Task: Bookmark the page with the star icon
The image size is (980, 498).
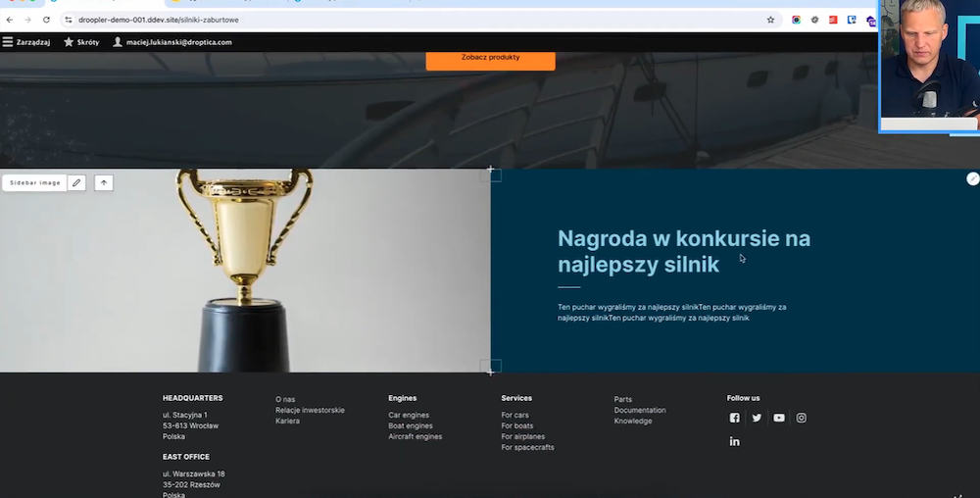Action: tap(770, 20)
